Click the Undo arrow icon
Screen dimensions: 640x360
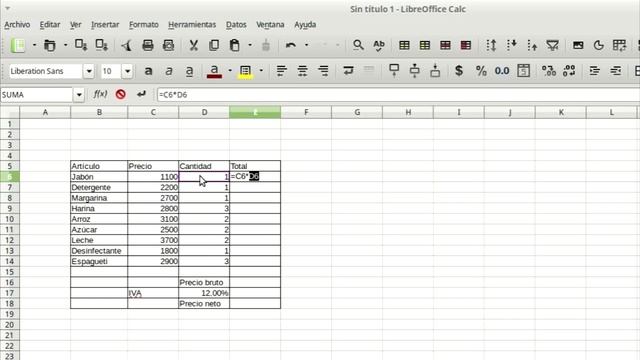pos(291,45)
